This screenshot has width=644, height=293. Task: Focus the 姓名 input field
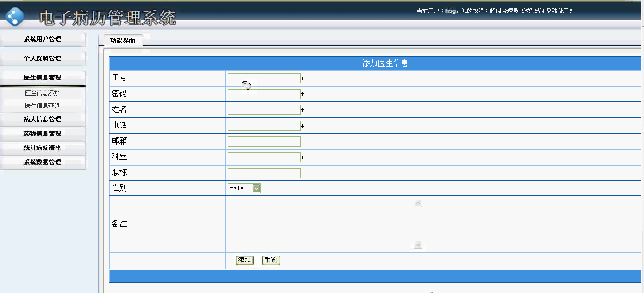(x=264, y=110)
